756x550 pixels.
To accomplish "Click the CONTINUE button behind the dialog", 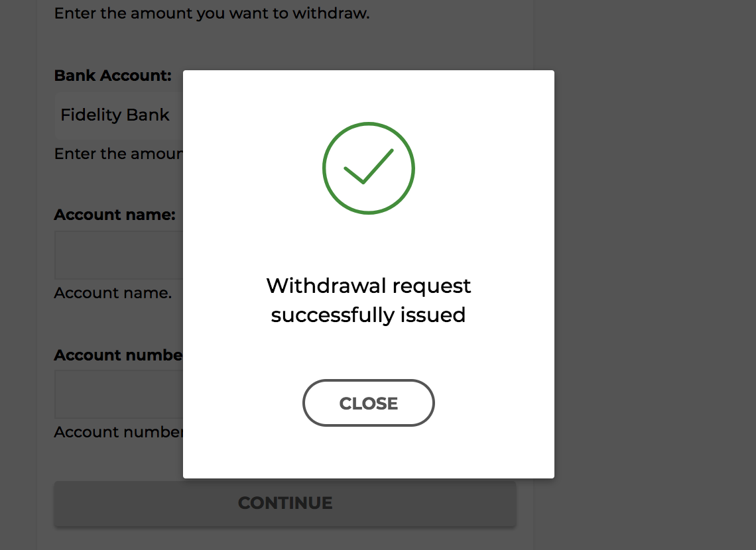I will click(x=284, y=504).
